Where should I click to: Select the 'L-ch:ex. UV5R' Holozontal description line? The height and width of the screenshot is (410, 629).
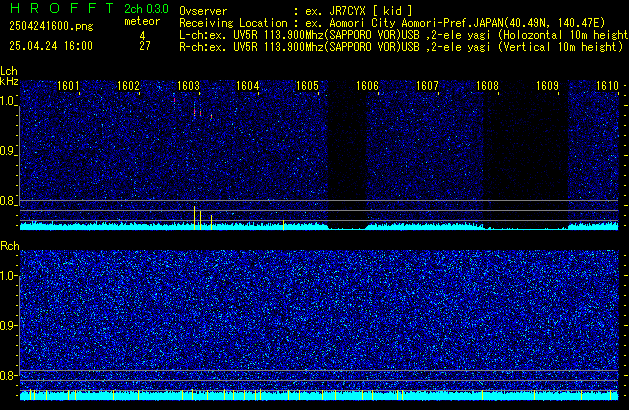pos(404,35)
